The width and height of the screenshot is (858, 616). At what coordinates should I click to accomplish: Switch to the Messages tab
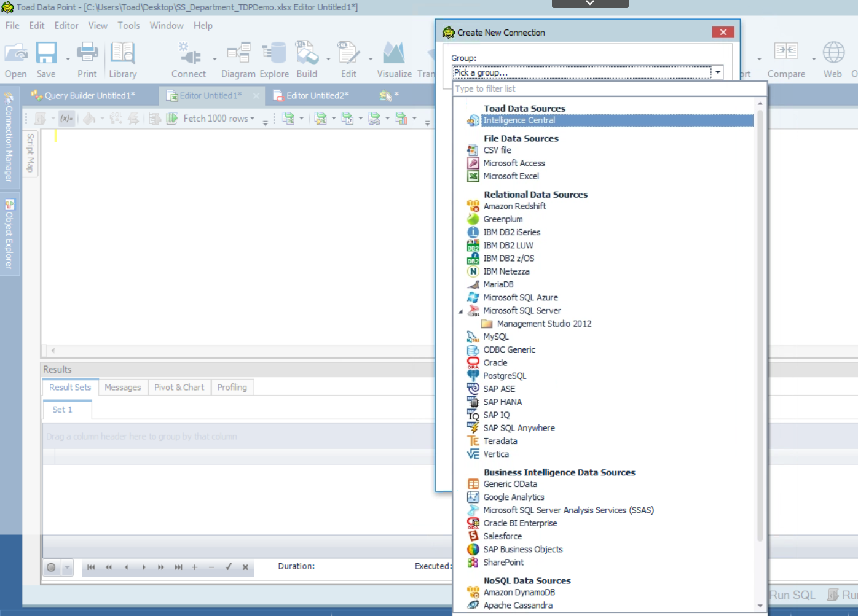123,388
